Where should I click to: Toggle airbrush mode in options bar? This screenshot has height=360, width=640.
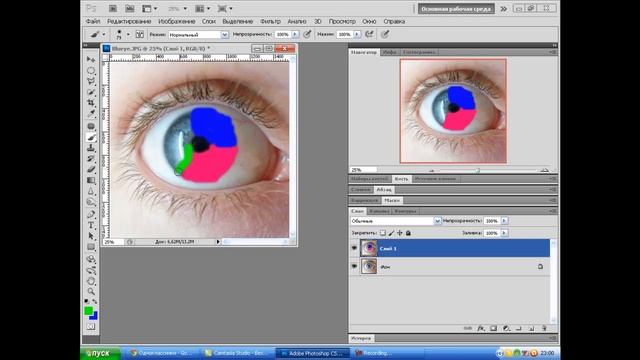point(369,34)
